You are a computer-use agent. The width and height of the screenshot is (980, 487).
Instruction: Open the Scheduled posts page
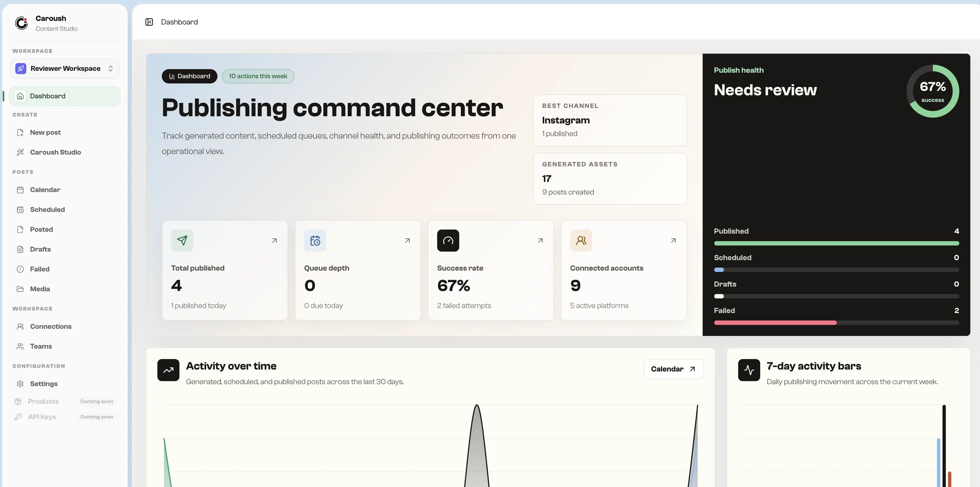coord(65,209)
